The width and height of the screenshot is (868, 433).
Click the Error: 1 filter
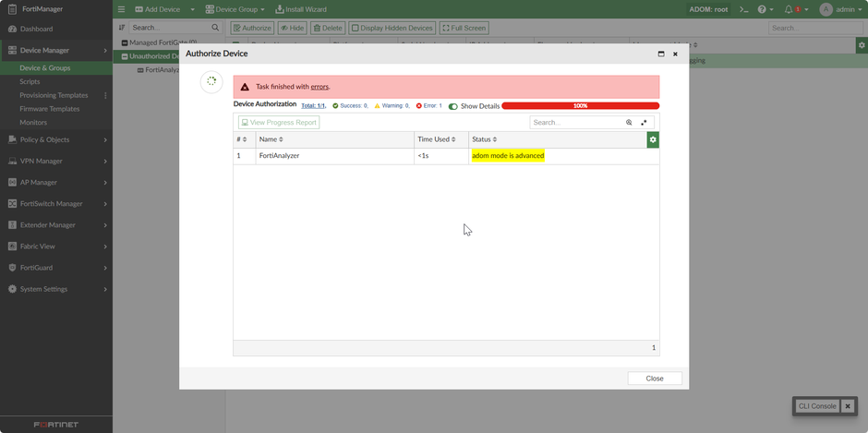(x=429, y=106)
